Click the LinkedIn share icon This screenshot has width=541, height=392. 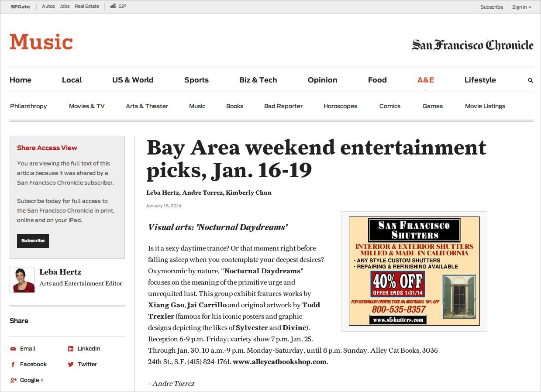(70, 349)
